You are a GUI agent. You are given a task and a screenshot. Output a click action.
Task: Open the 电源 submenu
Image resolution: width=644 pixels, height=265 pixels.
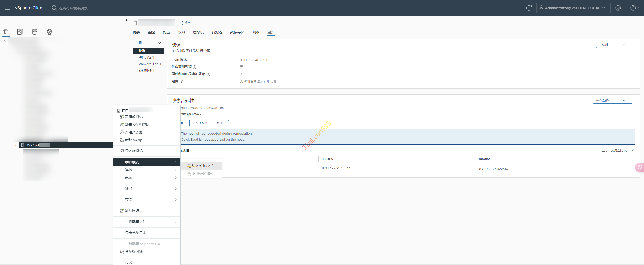click(147, 178)
